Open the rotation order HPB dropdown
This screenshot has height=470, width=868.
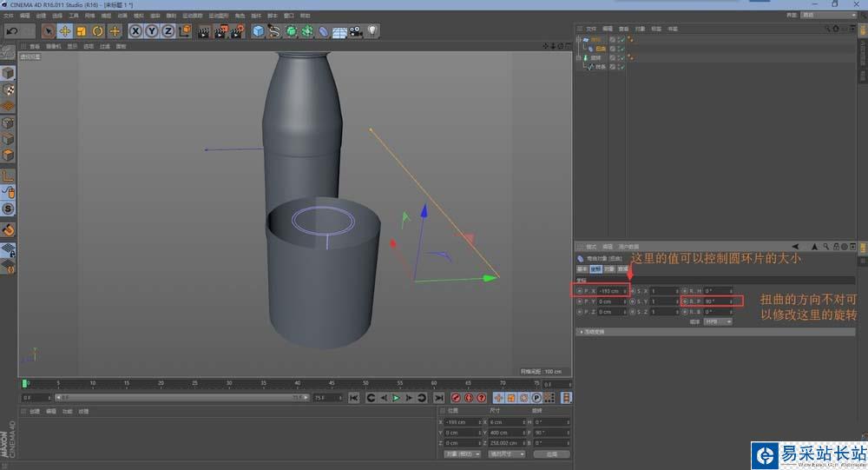click(717, 321)
